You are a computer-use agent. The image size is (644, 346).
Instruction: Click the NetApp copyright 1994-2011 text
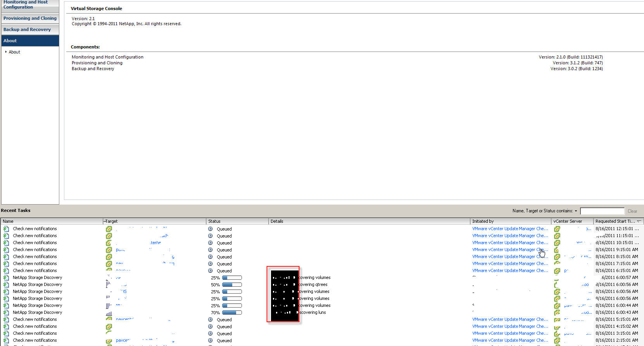click(x=126, y=24)
